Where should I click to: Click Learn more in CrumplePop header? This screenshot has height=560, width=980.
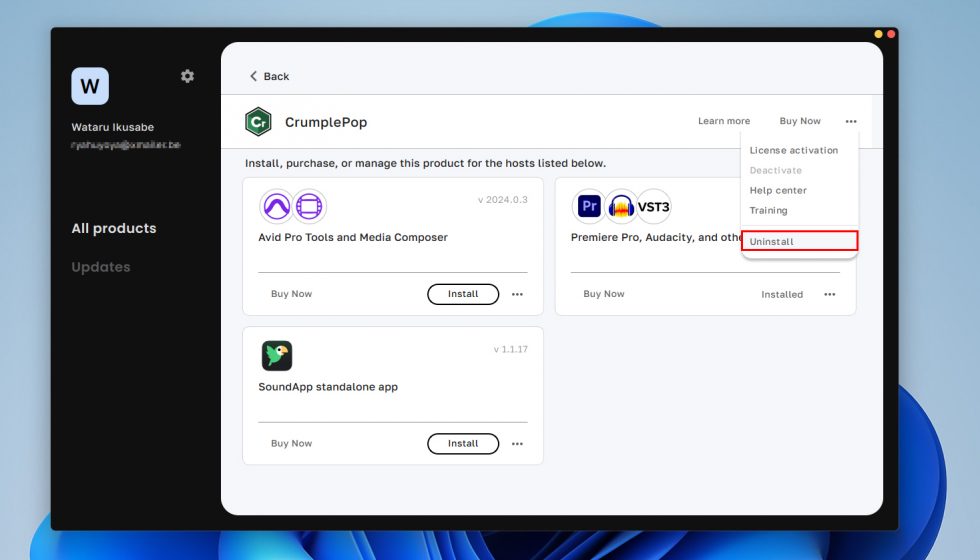click(724, 121)
